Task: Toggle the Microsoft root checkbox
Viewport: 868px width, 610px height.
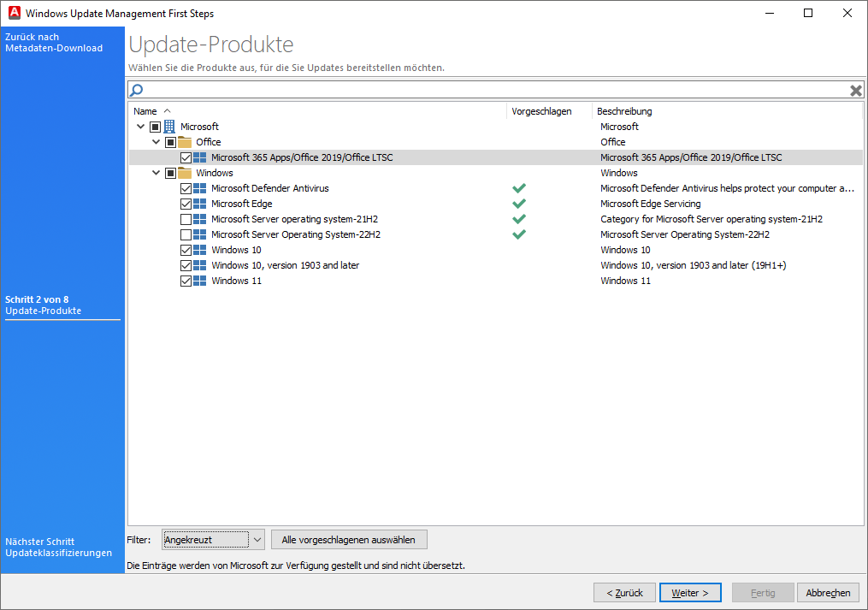Action: (155, 127)
